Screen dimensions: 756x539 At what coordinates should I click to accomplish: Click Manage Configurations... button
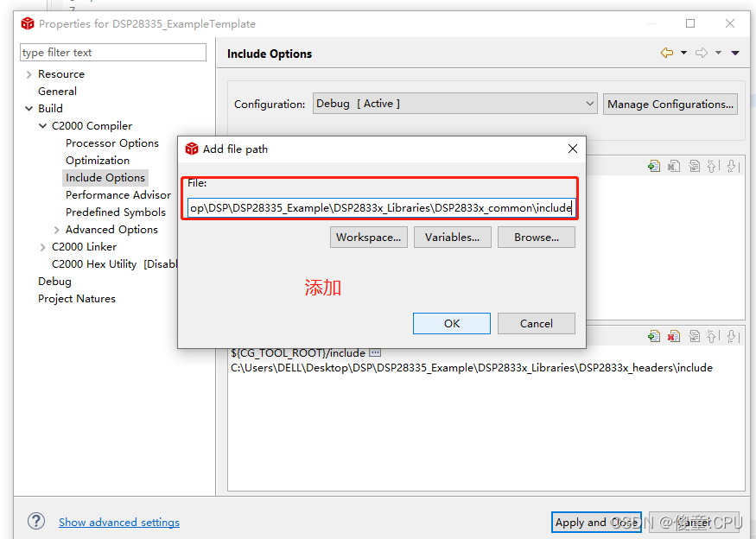pos(670,105)
